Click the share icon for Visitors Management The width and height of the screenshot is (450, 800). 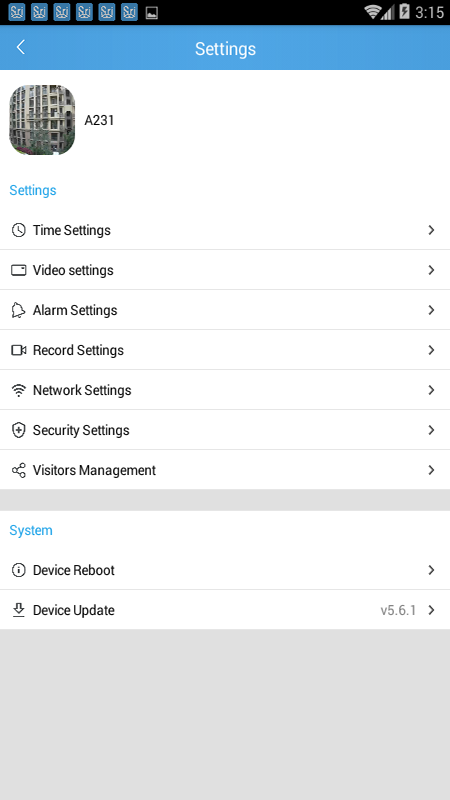tap(18, 470)
